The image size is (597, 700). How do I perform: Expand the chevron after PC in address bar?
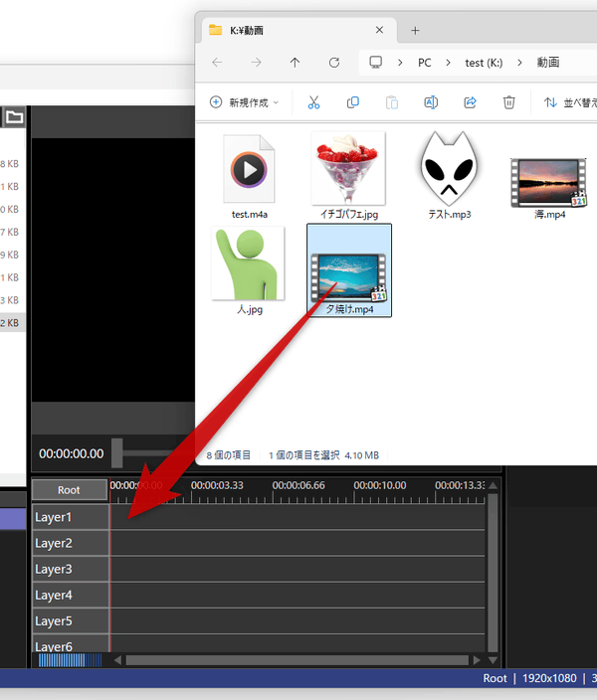[x=448, y=63]
